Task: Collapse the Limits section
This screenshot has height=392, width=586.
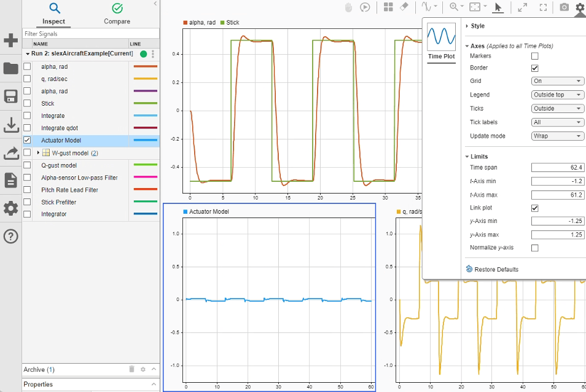Action: (x=467, y=157)
